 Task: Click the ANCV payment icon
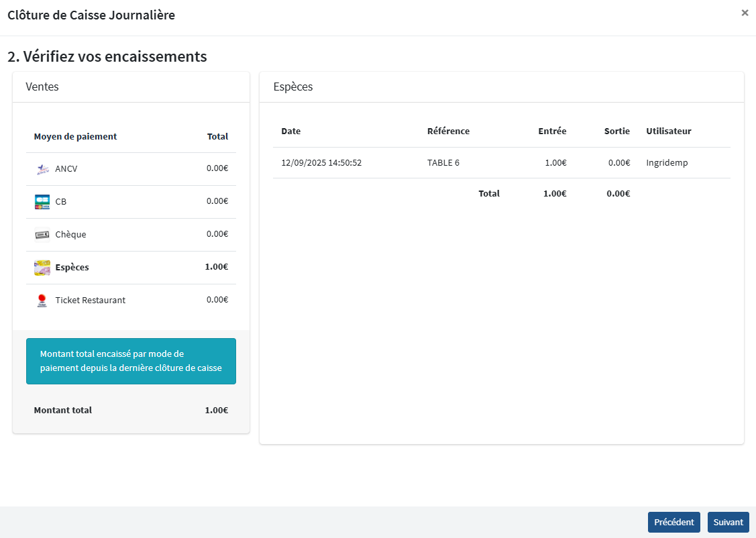coord(42,169)
